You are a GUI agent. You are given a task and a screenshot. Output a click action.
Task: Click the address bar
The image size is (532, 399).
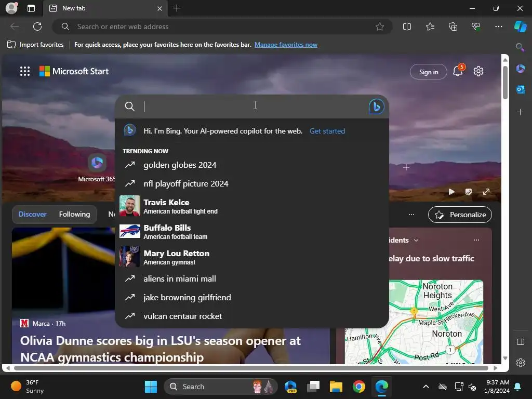[222, 26]
